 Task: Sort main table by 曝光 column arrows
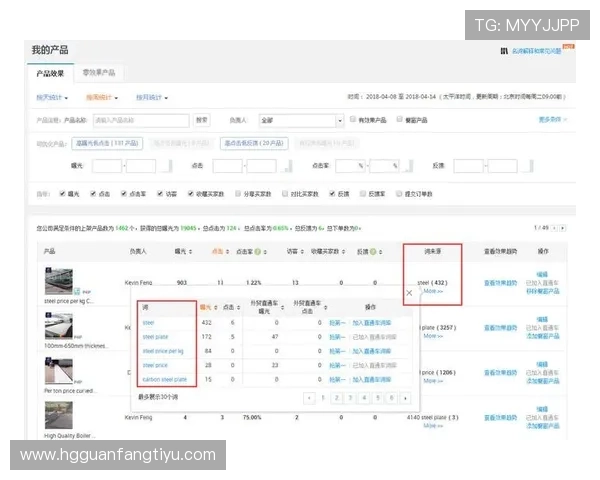tap(190, 251)
